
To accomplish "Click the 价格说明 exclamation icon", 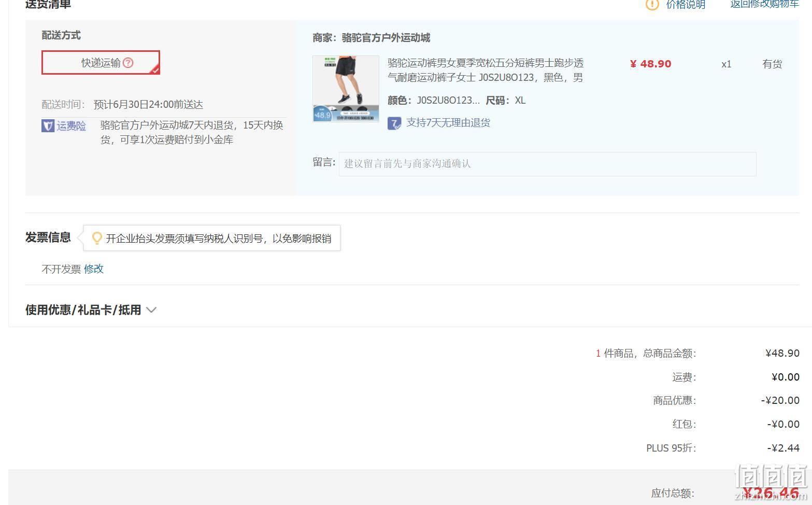I will coord(652,5).
